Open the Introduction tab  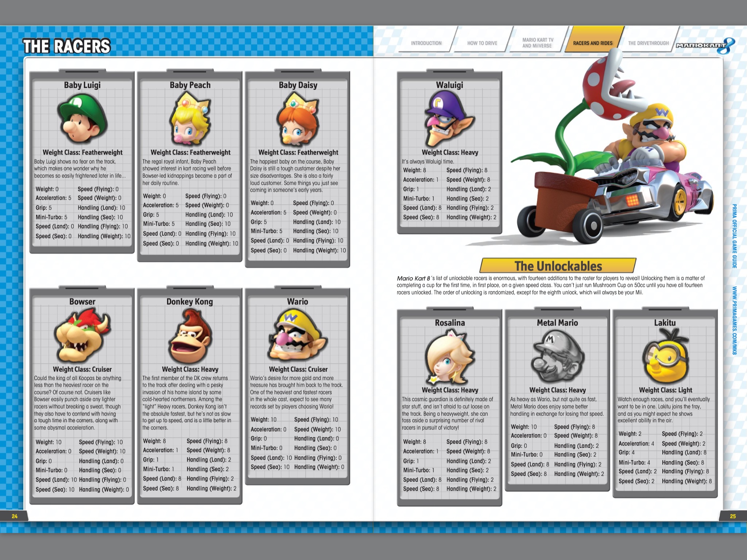426,43
